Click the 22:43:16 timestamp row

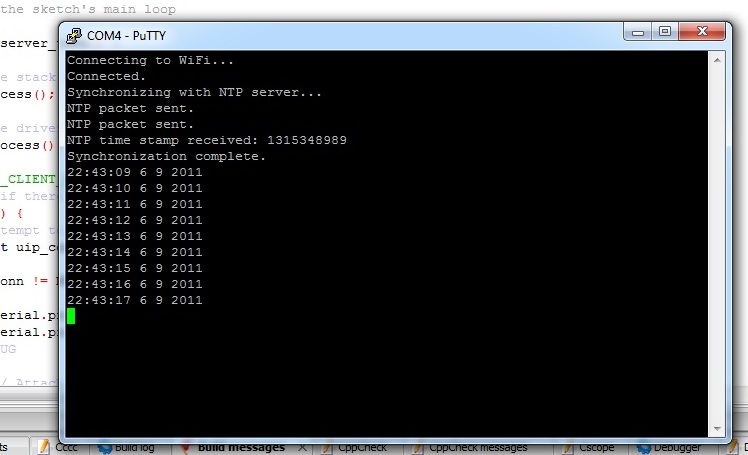pos(135,284)
